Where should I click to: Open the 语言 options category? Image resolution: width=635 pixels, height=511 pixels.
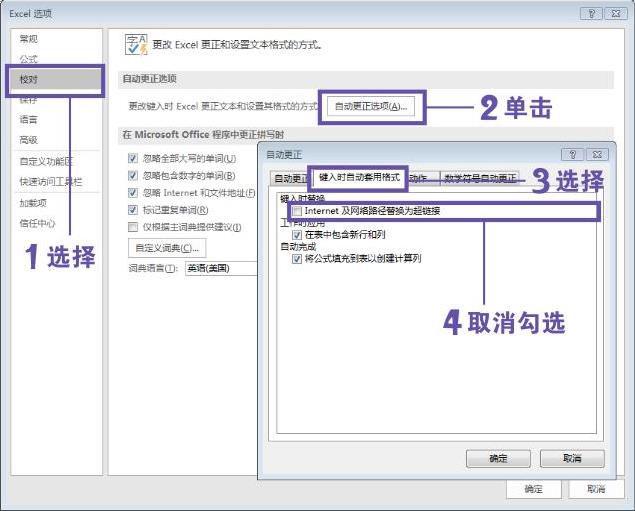(x=28, y=119)
